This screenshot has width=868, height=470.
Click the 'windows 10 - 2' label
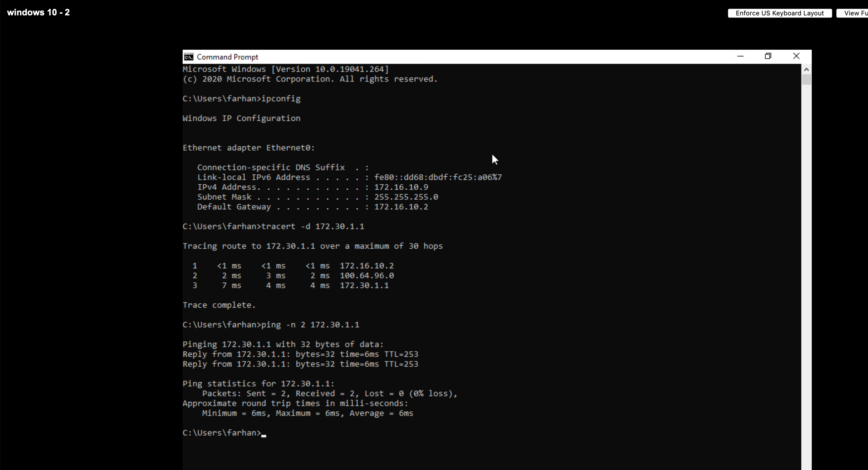coord(38,12)
